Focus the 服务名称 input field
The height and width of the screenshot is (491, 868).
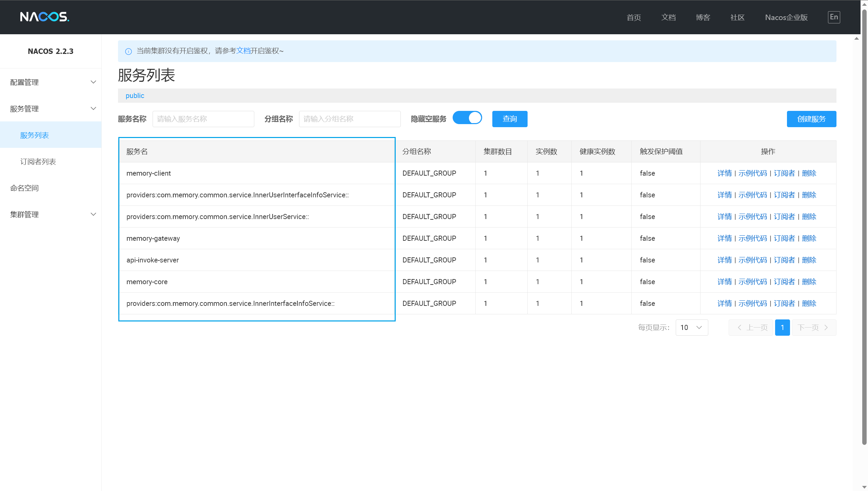point(203,119)
